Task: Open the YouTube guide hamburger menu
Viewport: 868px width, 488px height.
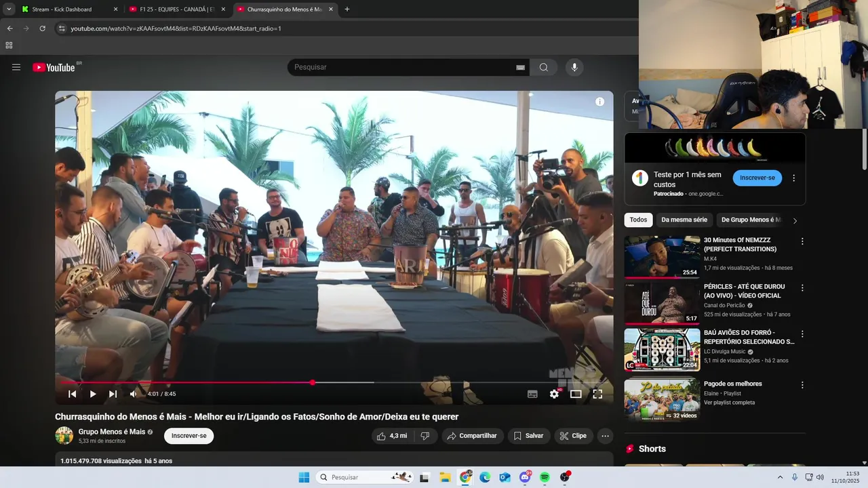Action: pos(16,67)
